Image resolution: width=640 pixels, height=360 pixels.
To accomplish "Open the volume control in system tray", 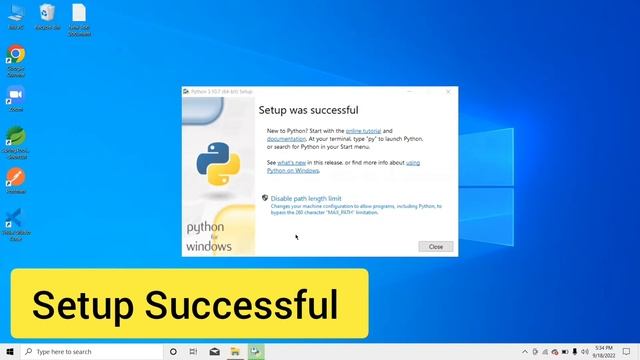I will [x=584, y=351].
